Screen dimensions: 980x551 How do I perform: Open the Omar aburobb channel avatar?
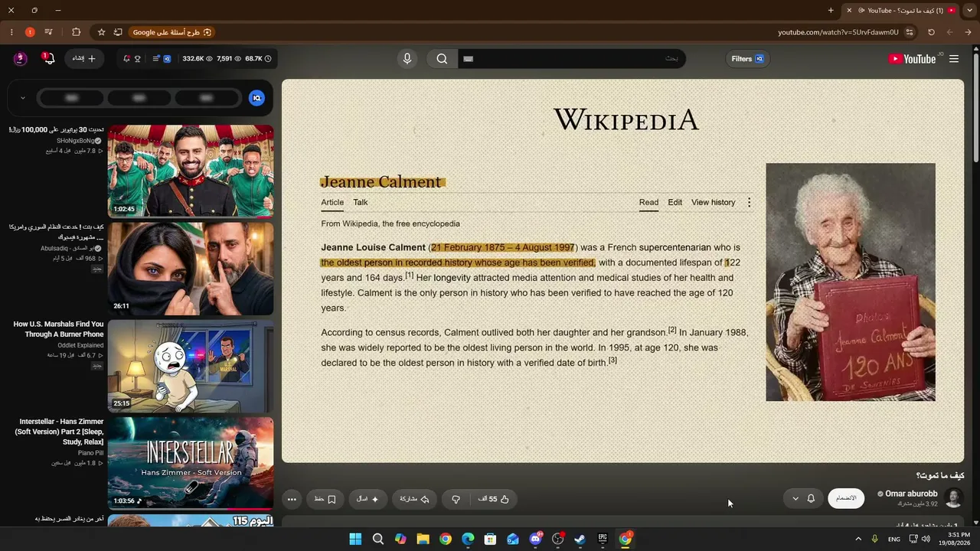pyautogui.click(x=953, y=499)
